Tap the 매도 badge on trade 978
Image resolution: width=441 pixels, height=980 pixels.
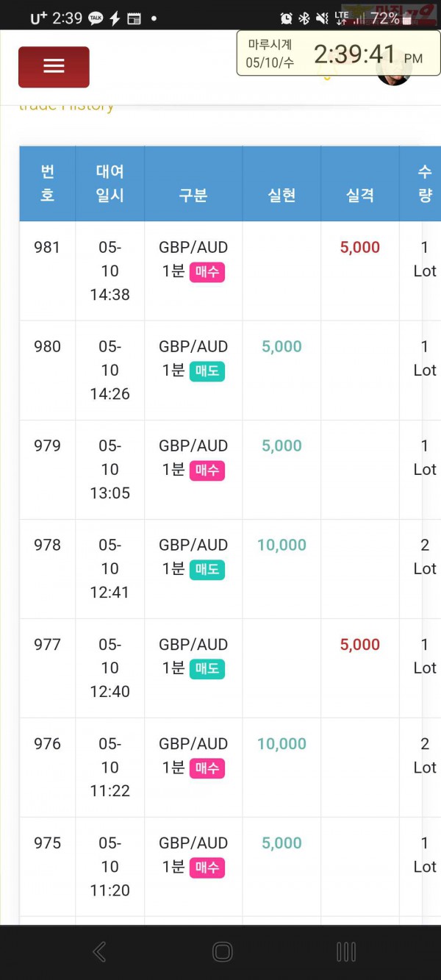click(x=207, y=570)
